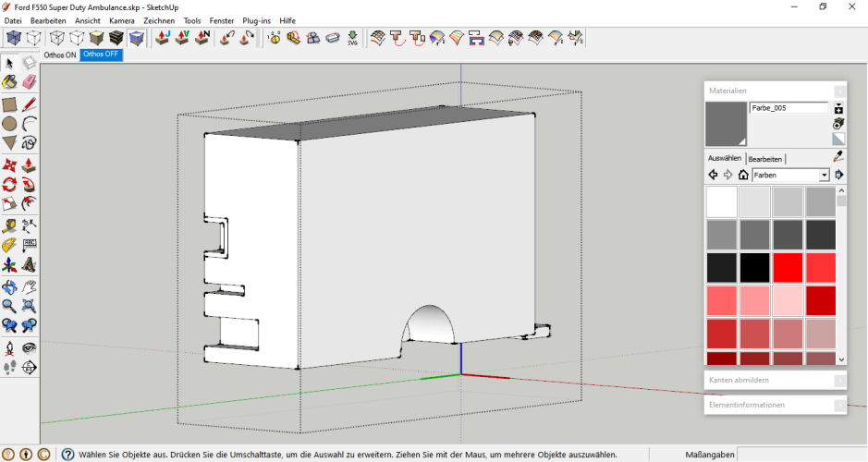Select the Freehand scribble tool
868x462 pixels.
click(x=30, y=143)
